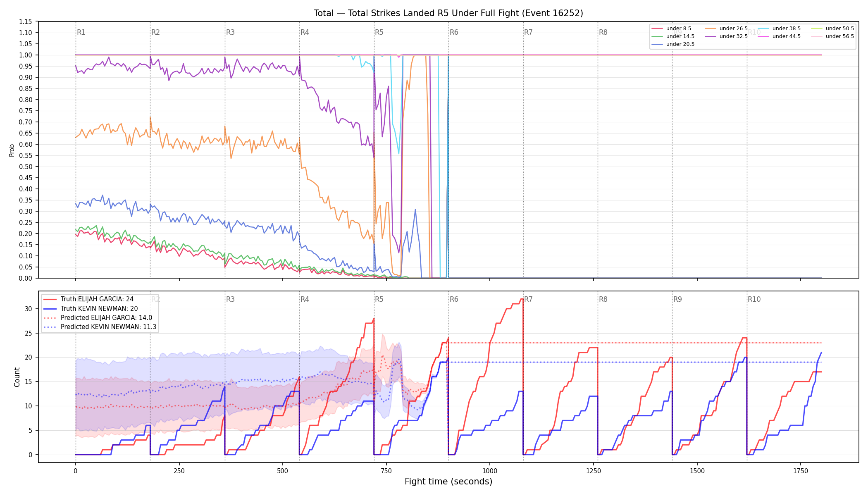Click the 750 tick on fight time axis
Screen dimensions: 868x496
pos(386,471)
